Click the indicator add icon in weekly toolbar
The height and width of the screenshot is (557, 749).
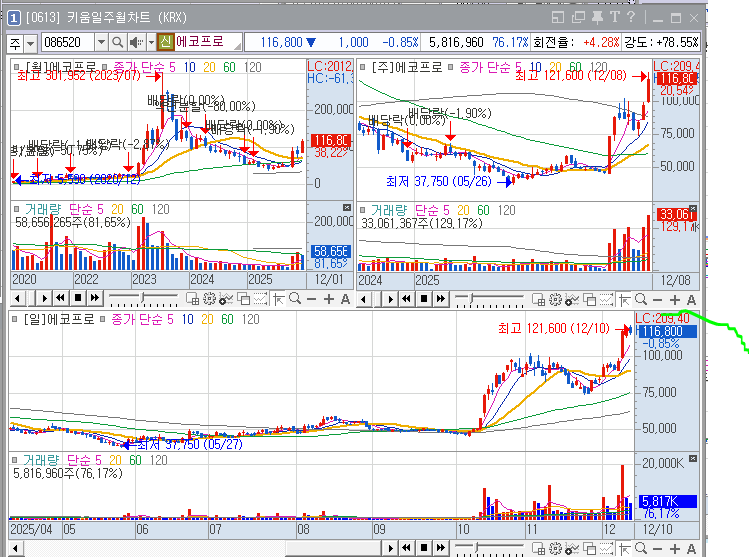click(572, 300)
